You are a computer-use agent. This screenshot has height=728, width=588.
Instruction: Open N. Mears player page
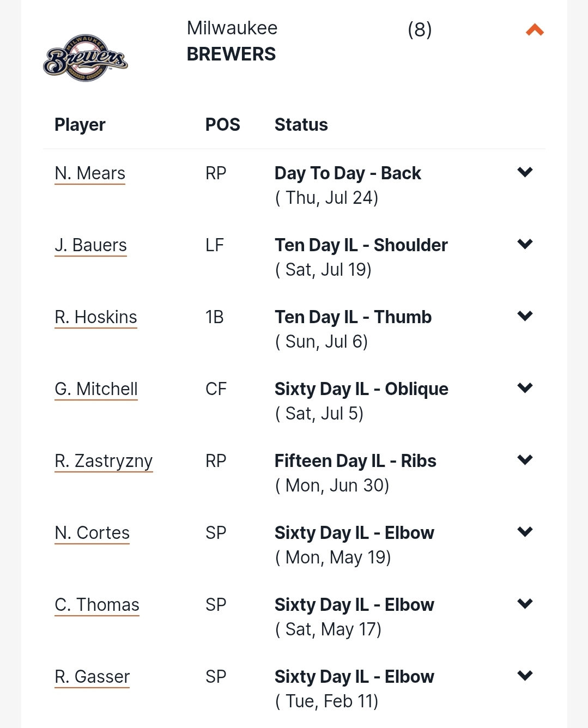90,173
